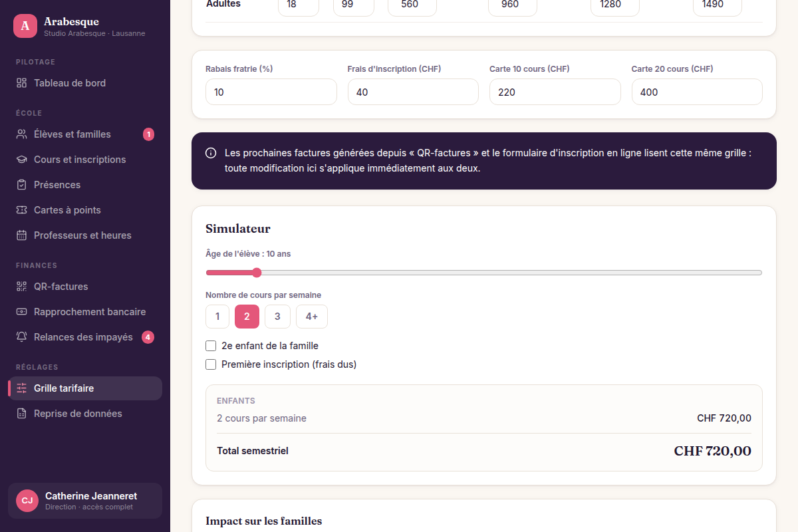
Task: Go to Élèves et familles
Action: (x=85, y=134)
